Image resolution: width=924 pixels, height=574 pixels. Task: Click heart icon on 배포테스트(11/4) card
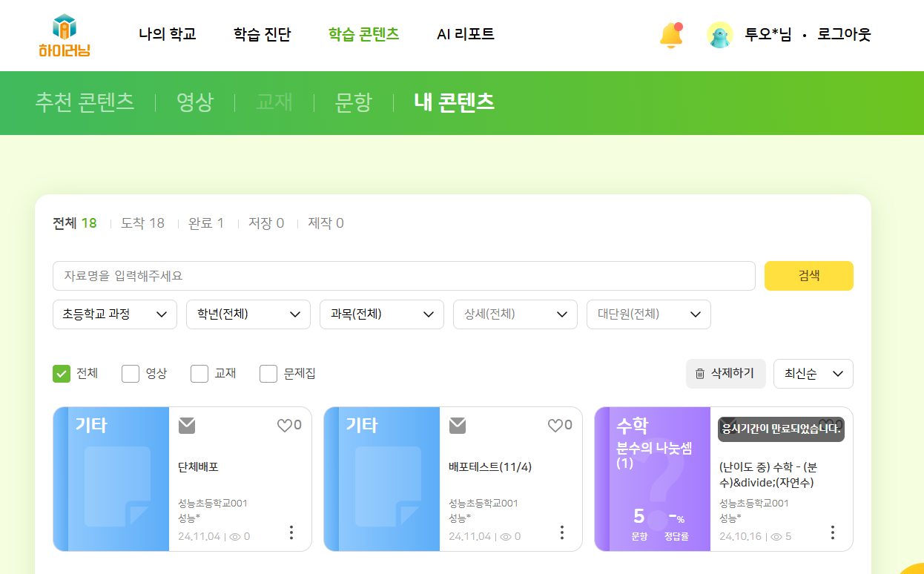[x=555, y=425]
